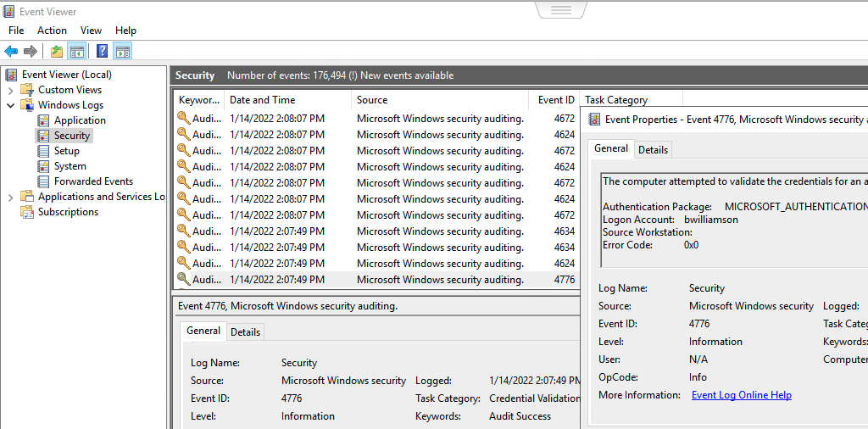Viewport: 868px width, 429px height.
Task: Click the System log icon
Action: [x=43, y=166]
